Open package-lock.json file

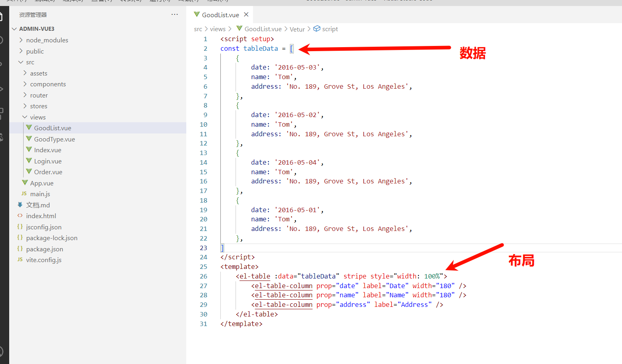click(98, 238)
